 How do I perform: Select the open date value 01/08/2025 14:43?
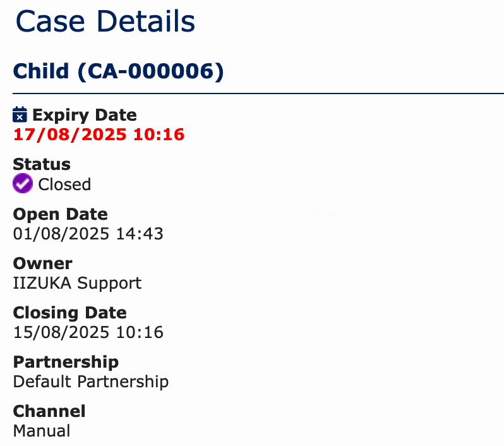tap(88, 234)
